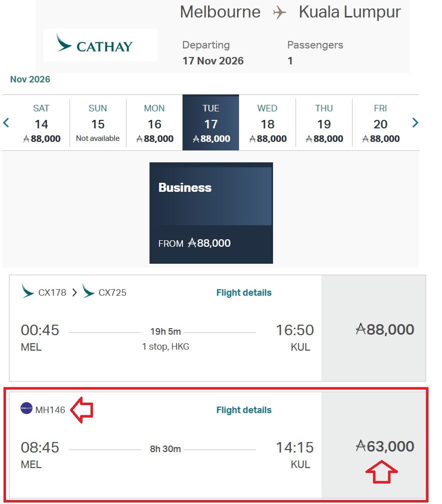Select Monday 16 date tab
Image resolution: width=442 pixels, height=504 pixels.
[x=154, y=123]
